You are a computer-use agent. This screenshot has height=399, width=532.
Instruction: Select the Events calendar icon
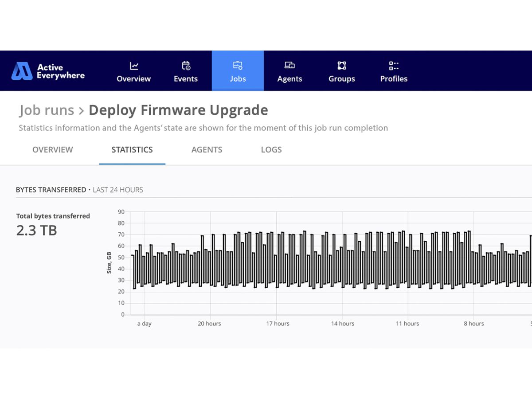coord(186,66)
